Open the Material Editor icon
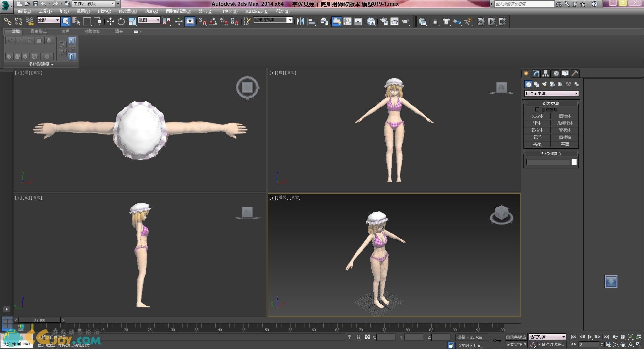This screenshot has height=349, width=644. pyautogui.click(x=371, y=21)
